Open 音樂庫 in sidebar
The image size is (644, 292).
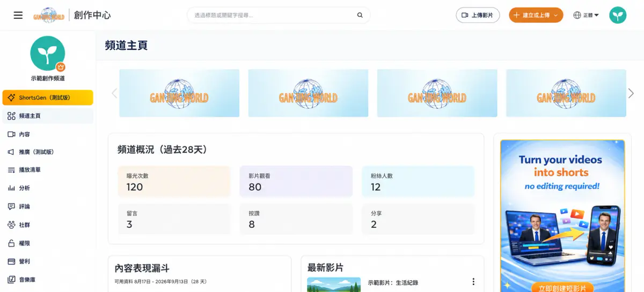48,280
